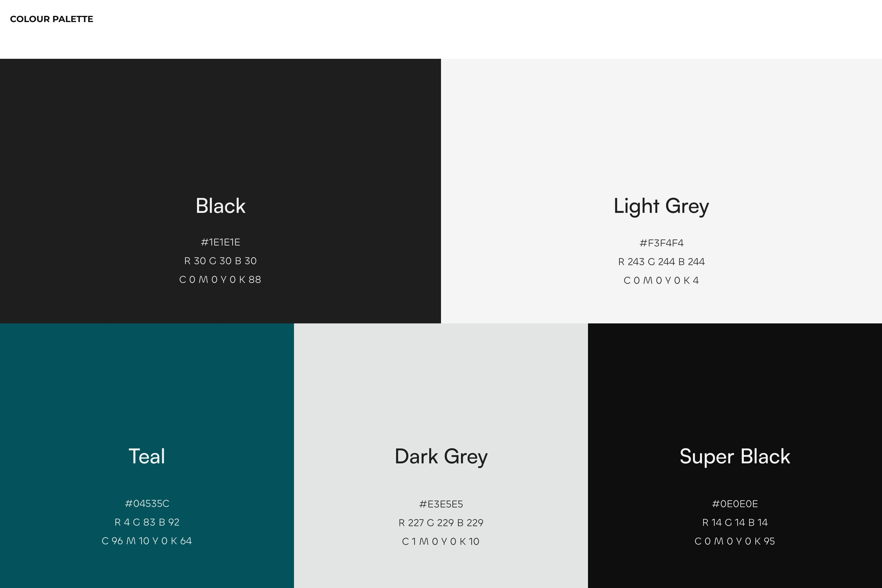
Task: Click the text C 0 M 0 Y 0 K 95
Action: [735, 542]
